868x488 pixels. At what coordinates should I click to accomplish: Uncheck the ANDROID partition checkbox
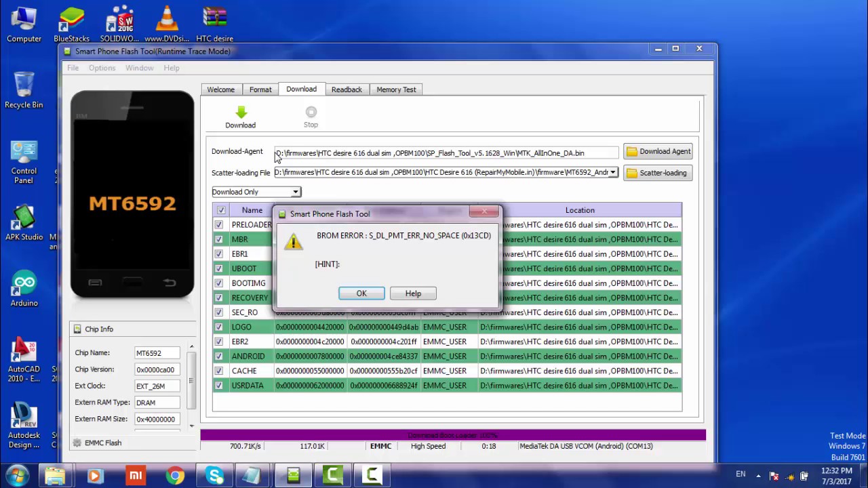coord(218,356)
